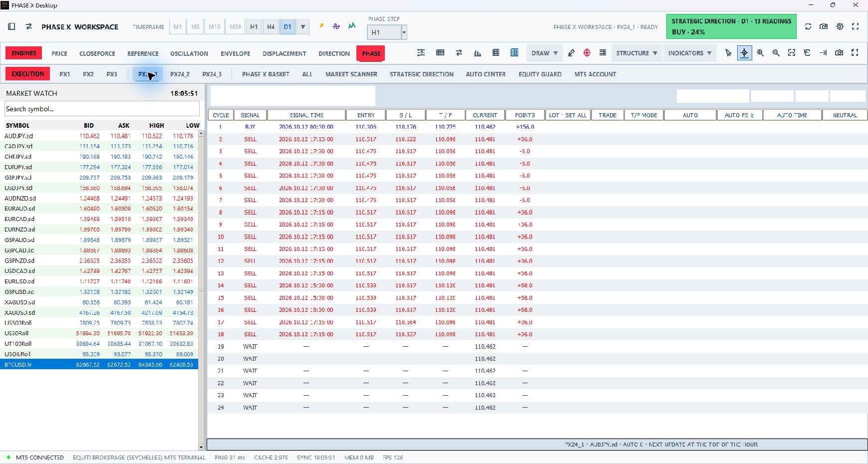Toggle the H4 timeframe button

coord(271,27)
